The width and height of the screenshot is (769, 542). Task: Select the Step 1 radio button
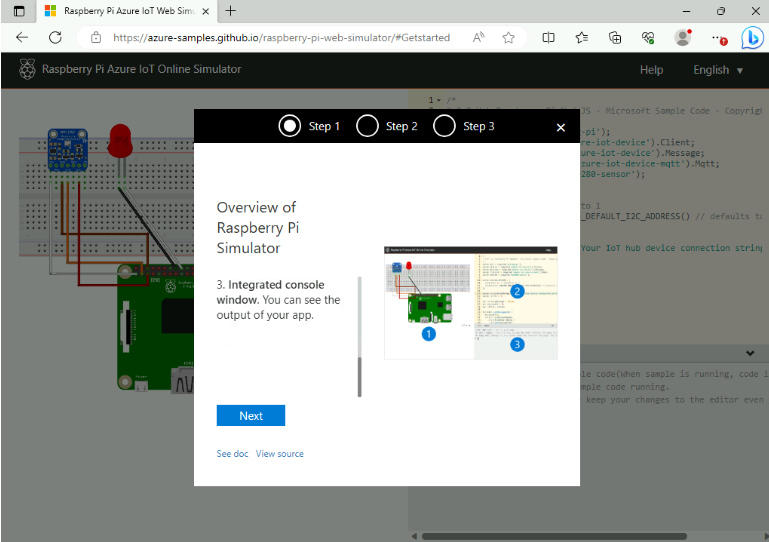coord(290,126)
